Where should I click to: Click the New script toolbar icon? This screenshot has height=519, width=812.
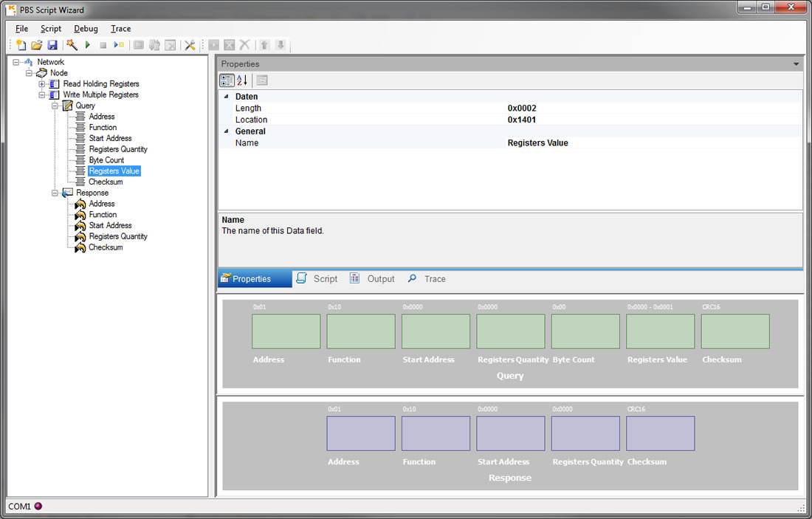click(21, 46)
